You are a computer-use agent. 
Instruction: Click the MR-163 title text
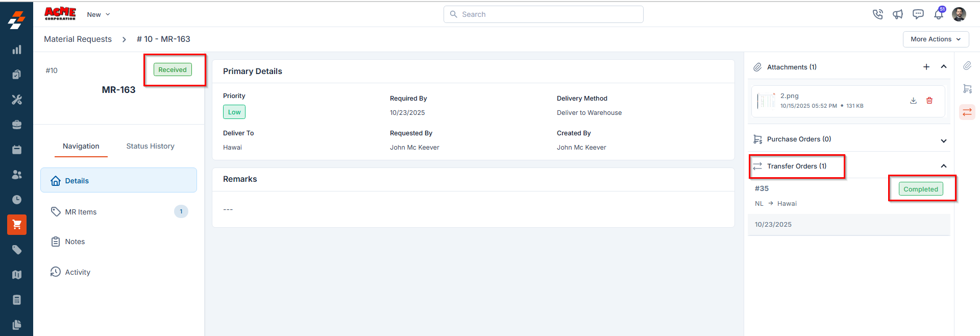tap(118, 90)
